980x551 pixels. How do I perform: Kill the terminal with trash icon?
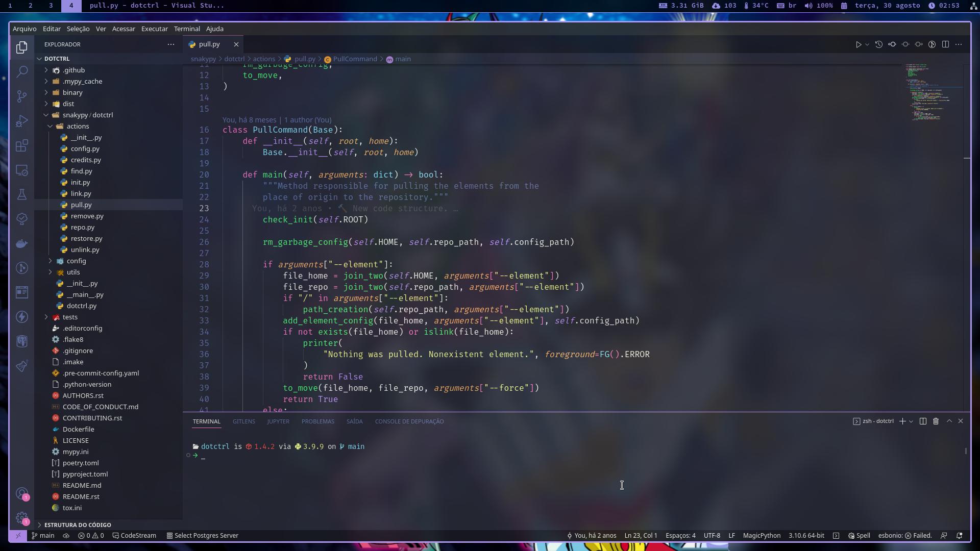tap(936, 421)
